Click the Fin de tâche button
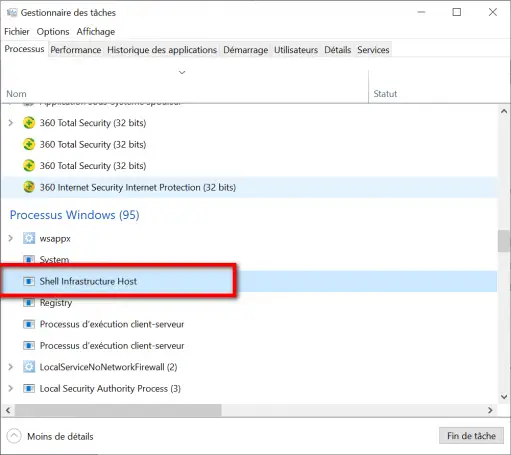This screenshot has width=511, height=455. 471,436
